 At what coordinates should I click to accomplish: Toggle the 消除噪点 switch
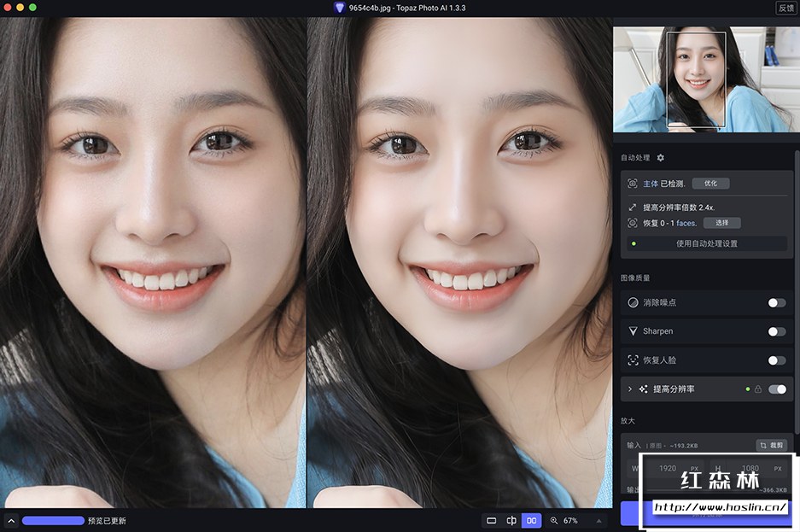click(x=777, y=303)
